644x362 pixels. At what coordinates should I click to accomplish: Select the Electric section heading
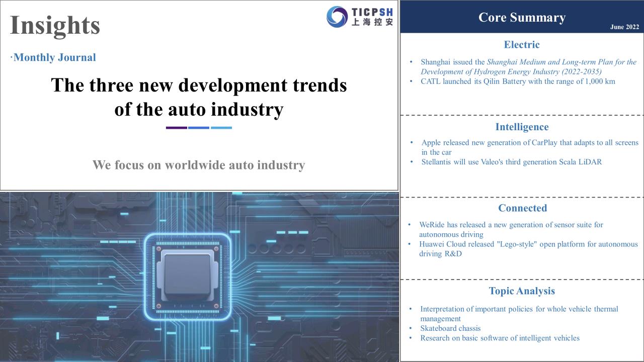click(x=522, y=45)
